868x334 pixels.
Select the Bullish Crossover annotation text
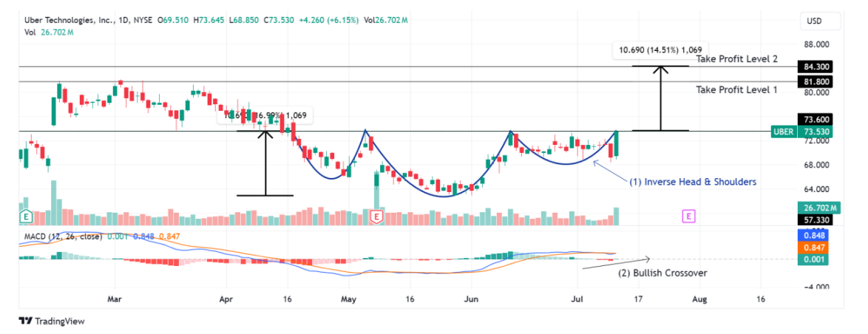pyautogui.click(x=662, y=273)
